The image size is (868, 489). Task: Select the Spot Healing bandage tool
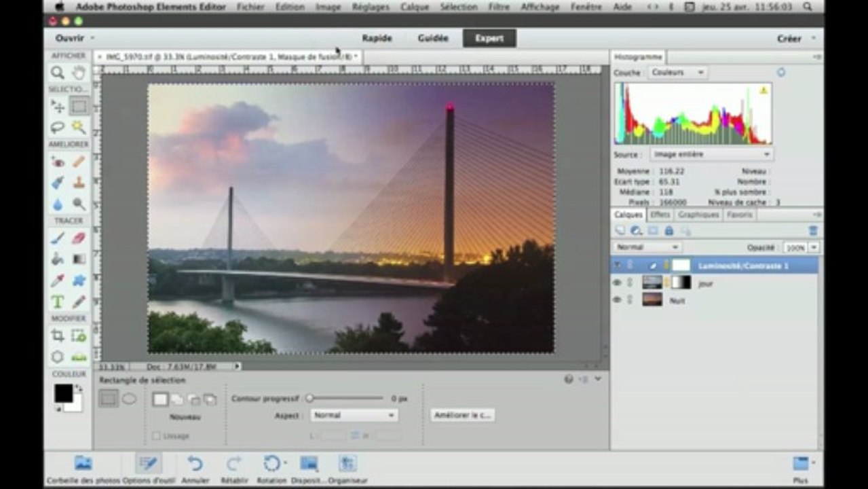(79, 162)
